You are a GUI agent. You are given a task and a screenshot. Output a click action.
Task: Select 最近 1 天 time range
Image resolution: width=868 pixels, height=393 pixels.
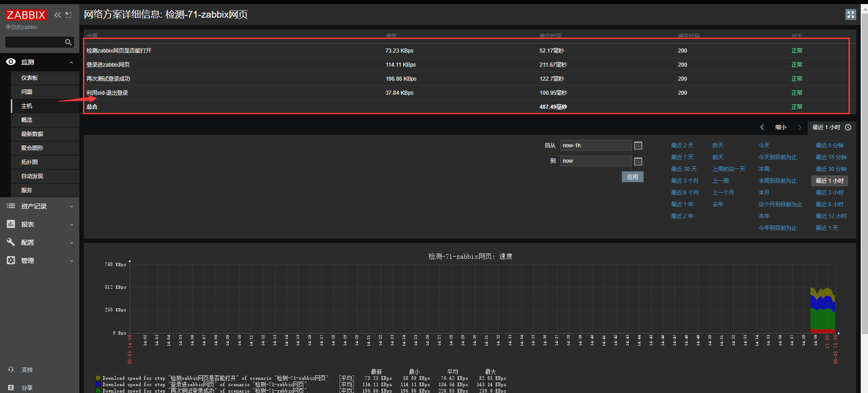(827, 228)
